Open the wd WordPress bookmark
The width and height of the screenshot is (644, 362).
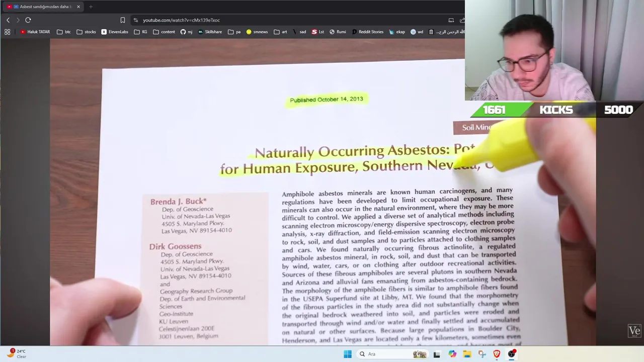point(417,32)
